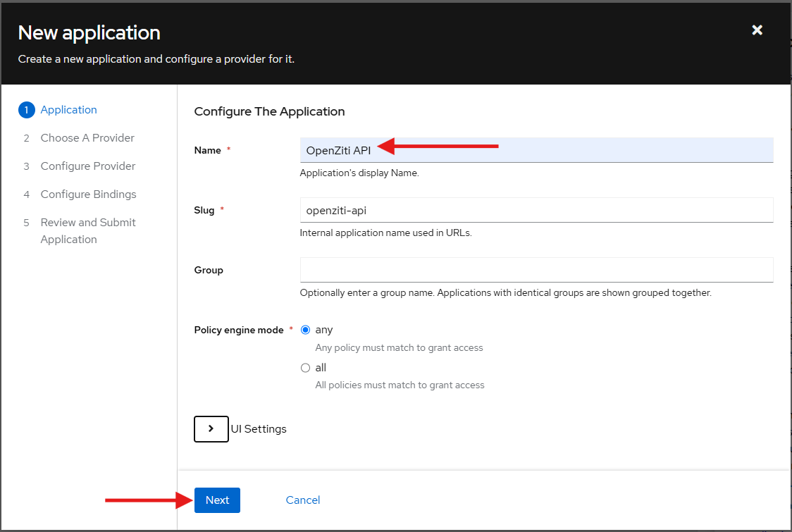Close the New application dialog
Screen dimensions: 792x532
pyautogui.click(x=757, y=30)
